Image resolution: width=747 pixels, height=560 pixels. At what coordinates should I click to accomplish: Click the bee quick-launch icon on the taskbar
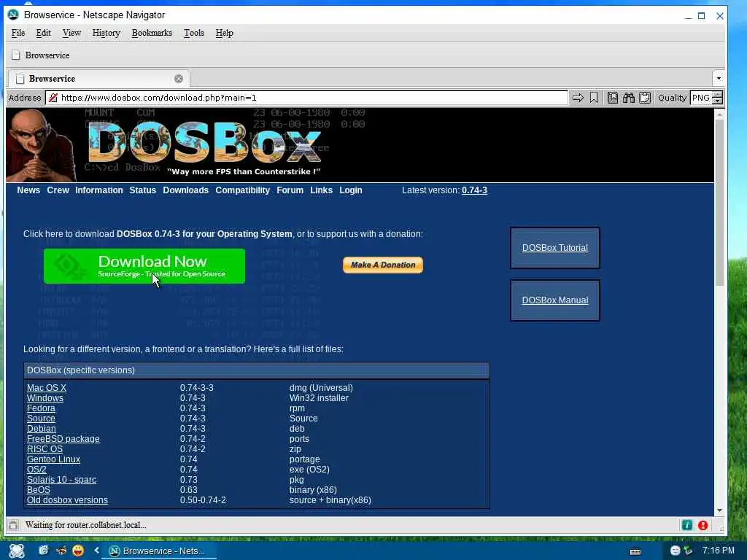(61, 551)
